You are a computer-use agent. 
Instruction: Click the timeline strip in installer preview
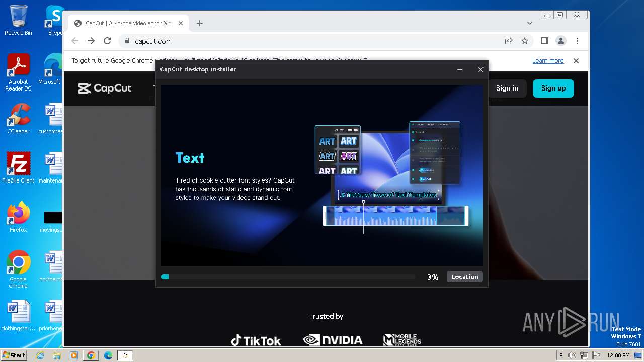395,216
